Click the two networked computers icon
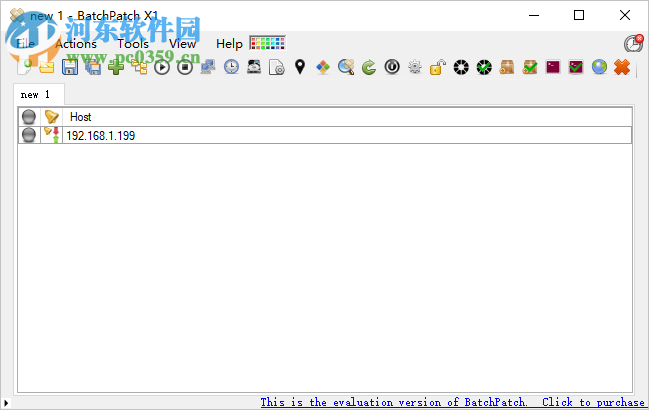This screenshot has width=649, height=410. pos(208,67)
